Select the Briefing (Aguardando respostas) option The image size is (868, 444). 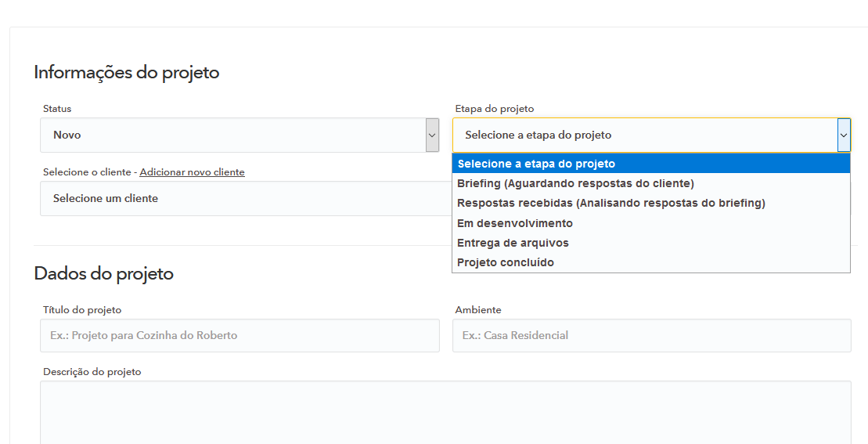click(x=575, y=183)
